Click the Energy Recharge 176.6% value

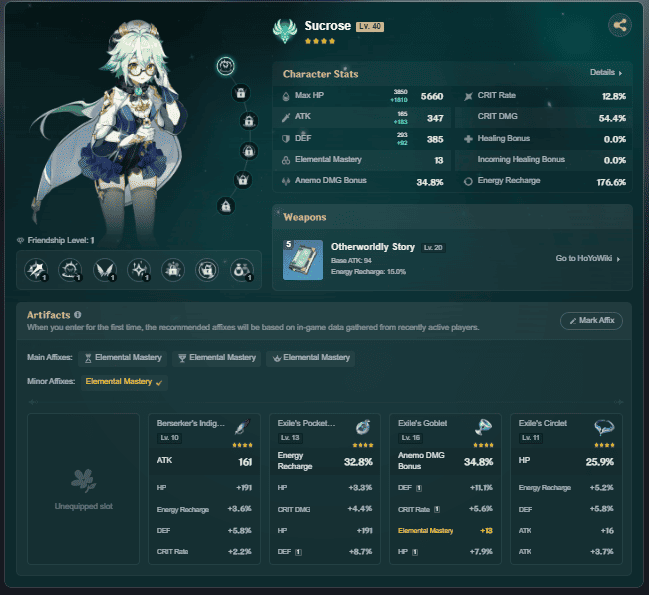click(611, 182)
